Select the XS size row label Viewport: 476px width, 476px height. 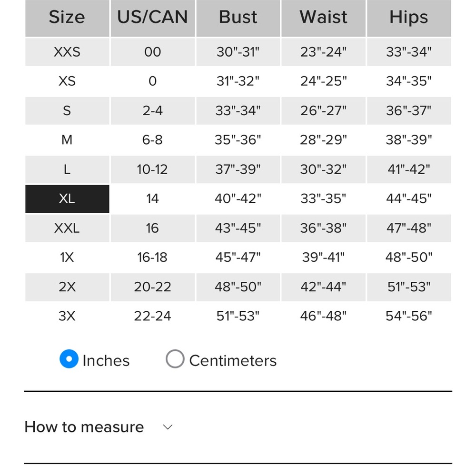tap(67, 81)
